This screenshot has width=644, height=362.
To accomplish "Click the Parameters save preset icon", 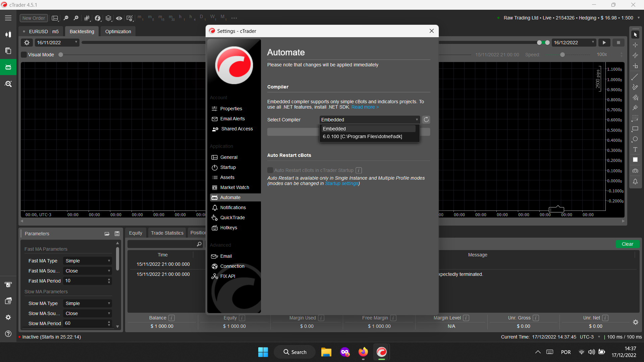I will [117, 234].
